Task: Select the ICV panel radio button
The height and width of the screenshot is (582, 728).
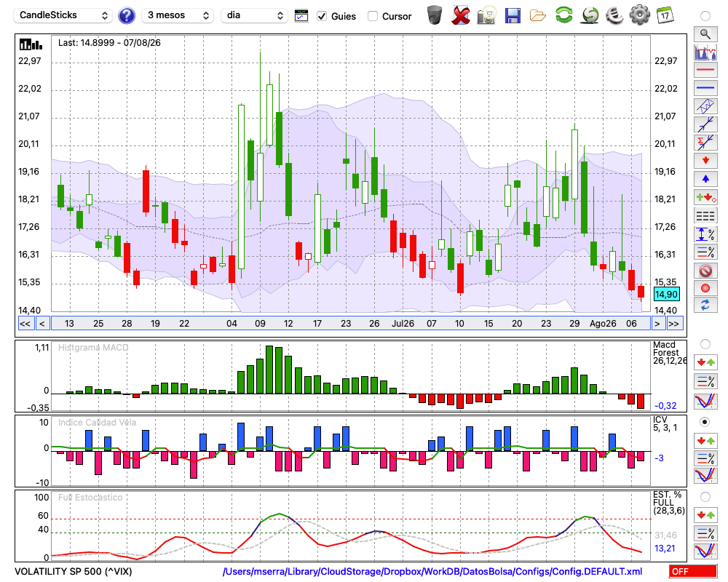Action: pos(705,422)
